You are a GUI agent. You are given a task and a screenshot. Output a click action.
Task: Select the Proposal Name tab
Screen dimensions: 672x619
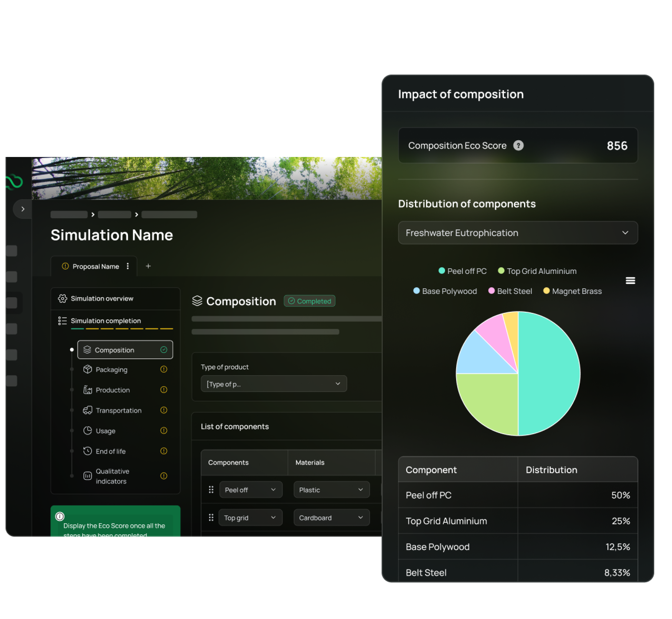pyautogui.click(x=95, y=266)
